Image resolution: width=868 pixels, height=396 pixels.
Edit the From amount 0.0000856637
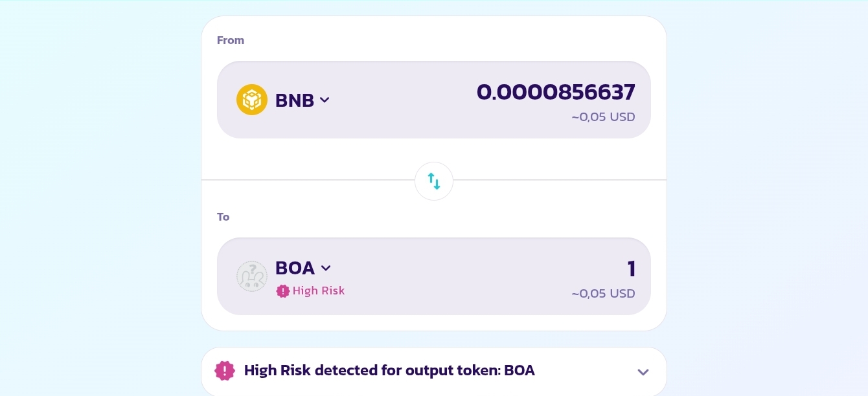pyautogui.click(x=556, y=92)
